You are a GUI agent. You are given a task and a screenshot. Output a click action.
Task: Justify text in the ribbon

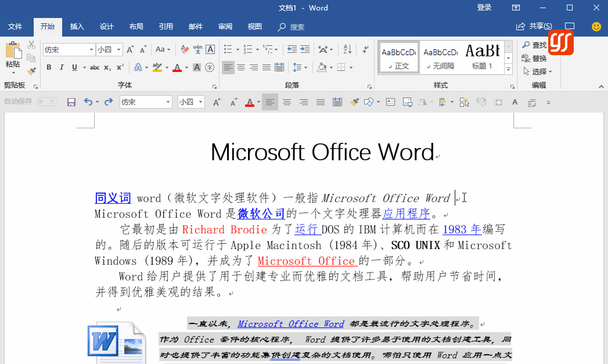point(267,67)
